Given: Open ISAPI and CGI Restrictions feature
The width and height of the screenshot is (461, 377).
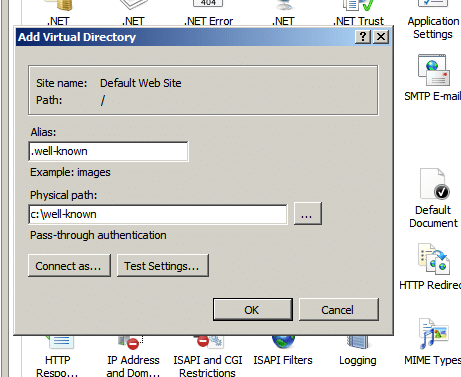Looking at the screenshot, I should [x=207, y=357].
